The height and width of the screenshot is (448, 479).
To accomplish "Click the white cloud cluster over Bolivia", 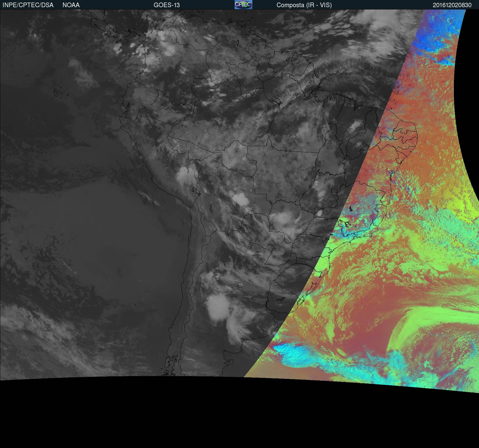I will tap(241, 199).
